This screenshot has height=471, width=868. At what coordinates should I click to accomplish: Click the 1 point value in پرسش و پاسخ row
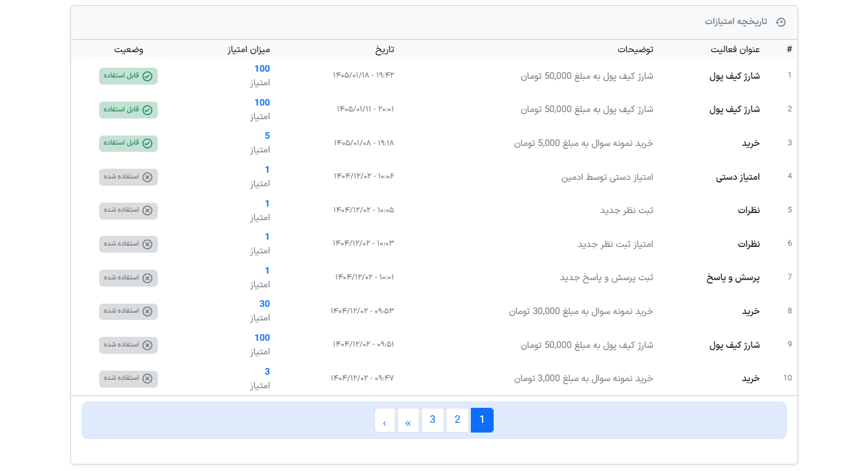[267, 271]
